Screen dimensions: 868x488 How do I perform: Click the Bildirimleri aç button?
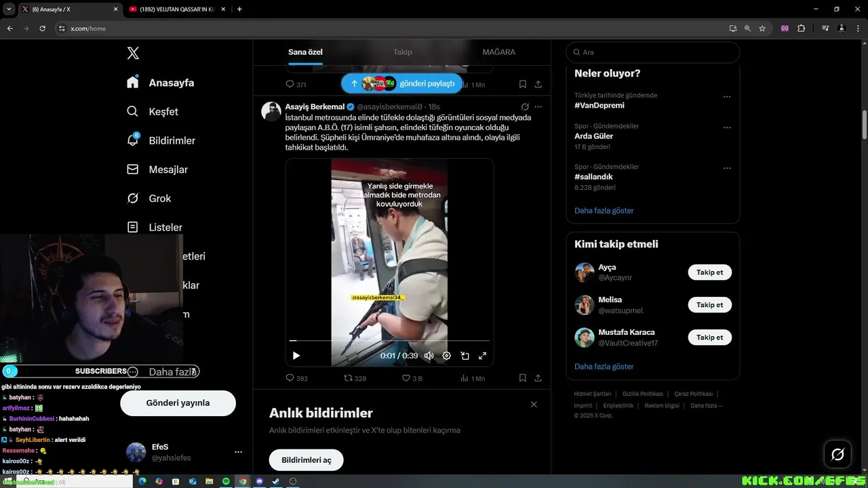pyautogui.click(x=307, y=460)
